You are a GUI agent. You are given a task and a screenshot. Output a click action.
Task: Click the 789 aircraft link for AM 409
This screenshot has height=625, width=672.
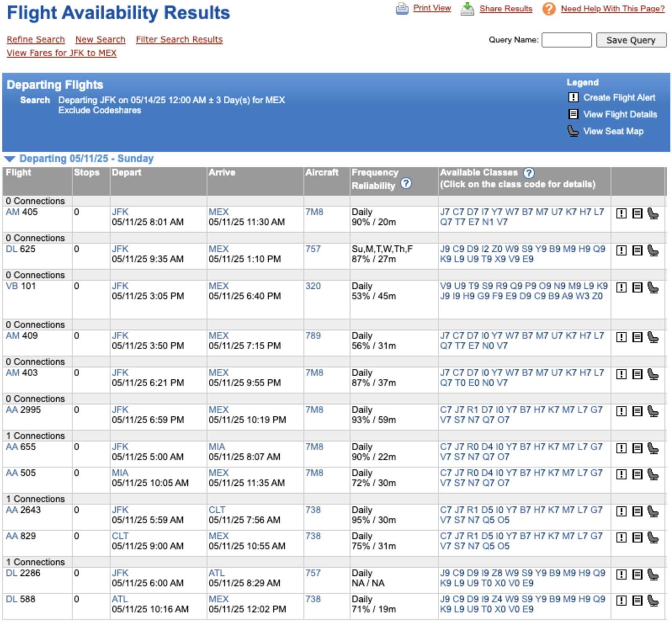313,336
